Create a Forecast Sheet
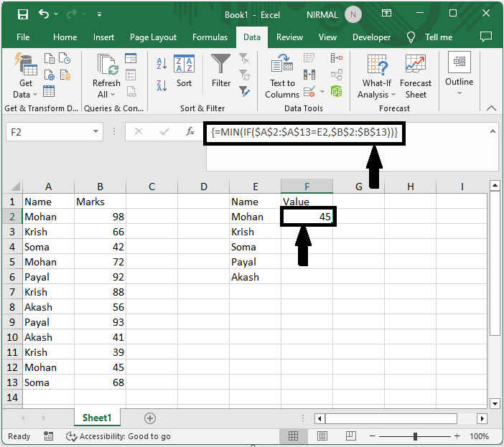The height and width of the screenshot is (447, 504). (x=416, y=76)
